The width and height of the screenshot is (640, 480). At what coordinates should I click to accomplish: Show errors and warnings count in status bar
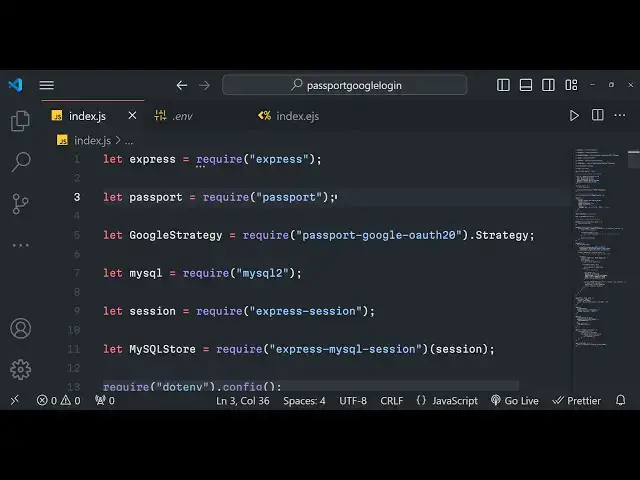click(x=58, y=400)
